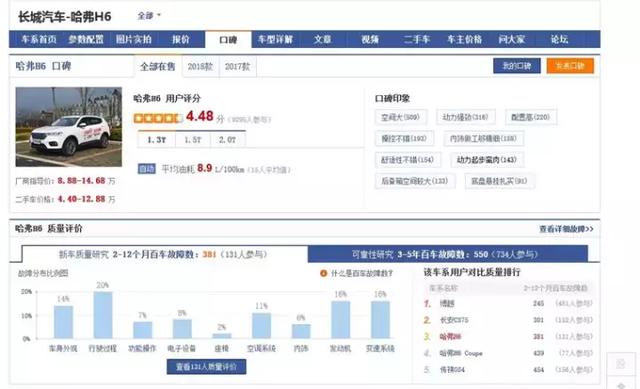Select the 2017款 model-year tab
The width and height of the screenshot is (640, 389).
tap(237, 67)
